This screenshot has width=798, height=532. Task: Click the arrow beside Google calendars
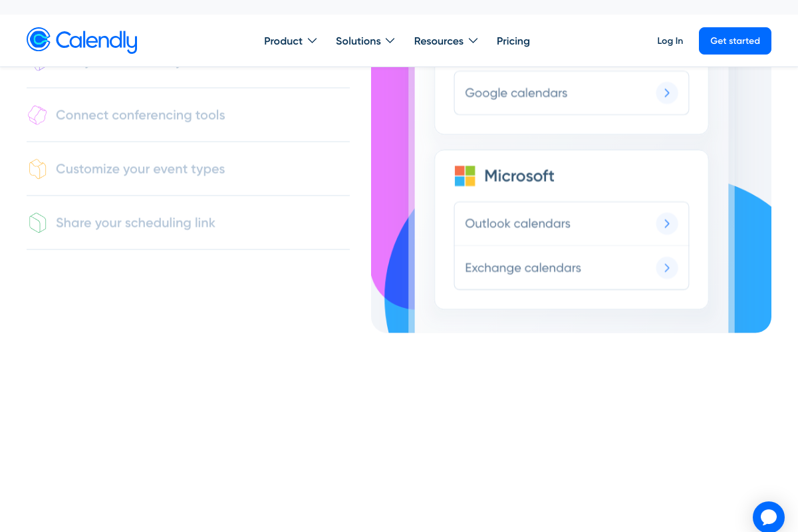click(x=667, y=93)
